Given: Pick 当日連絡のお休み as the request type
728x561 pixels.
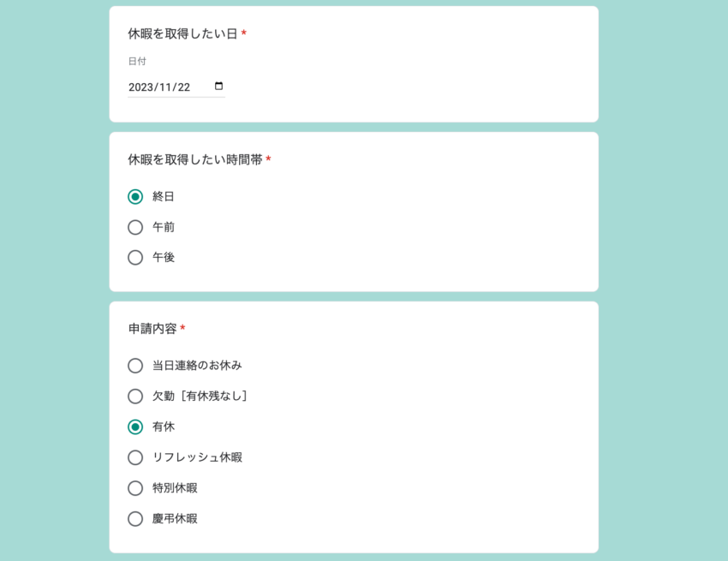Looking at the screenshot, I should pyautogui.click(x=135, y=365).
